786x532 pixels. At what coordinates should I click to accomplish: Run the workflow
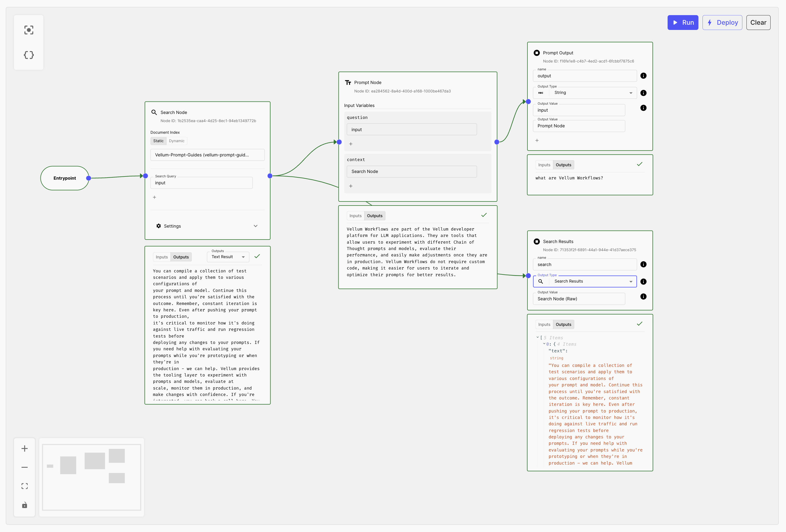point(683,22)
